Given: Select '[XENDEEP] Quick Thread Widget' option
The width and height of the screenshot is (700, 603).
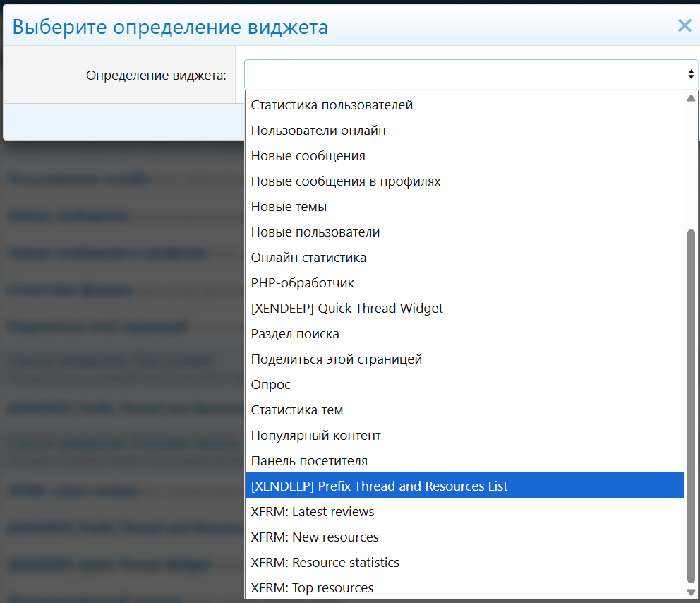Looking at the screenshot, I should tap(346, 309).
